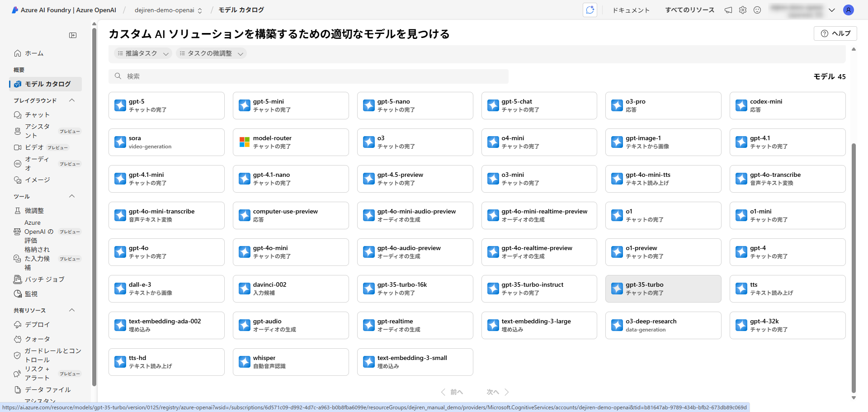The height and width of the screenshot is (412, 868).
Task: Open the 推論タスク filter dropdown
Action: point(143,53)
